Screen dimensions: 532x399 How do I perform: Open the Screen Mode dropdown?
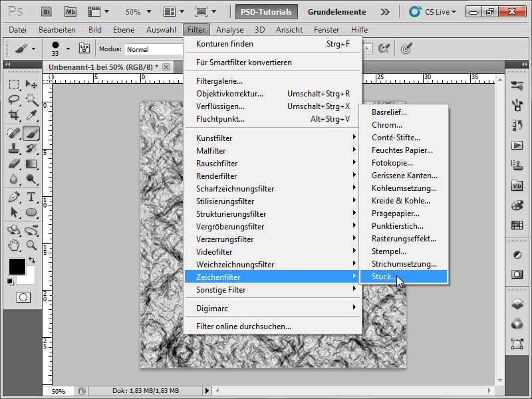click(x=205, y=12)
